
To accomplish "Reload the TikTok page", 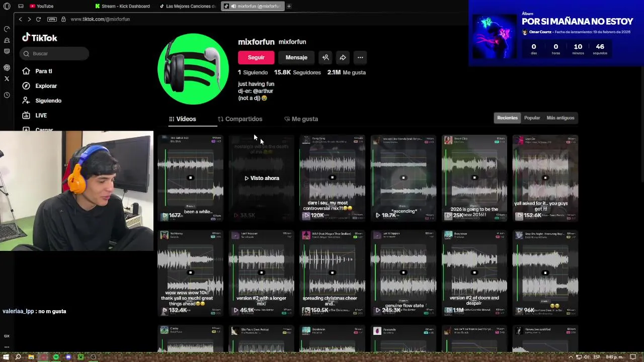I will click(x=38, y=19).
